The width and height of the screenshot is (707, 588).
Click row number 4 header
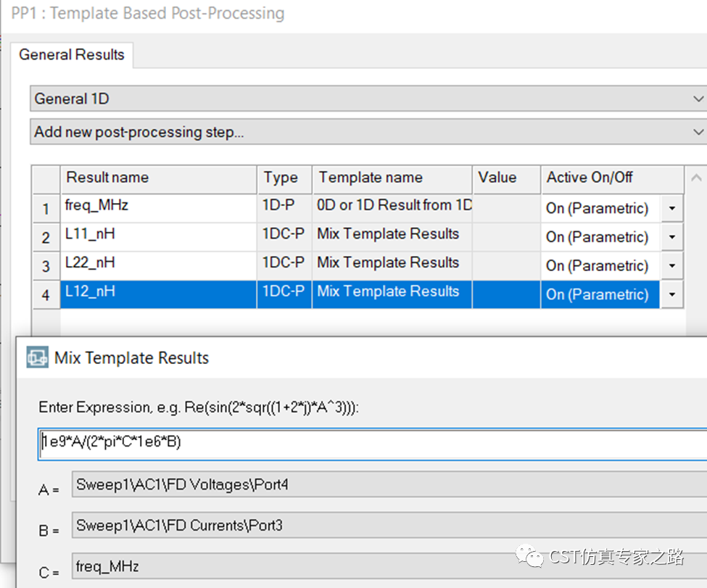46,295
